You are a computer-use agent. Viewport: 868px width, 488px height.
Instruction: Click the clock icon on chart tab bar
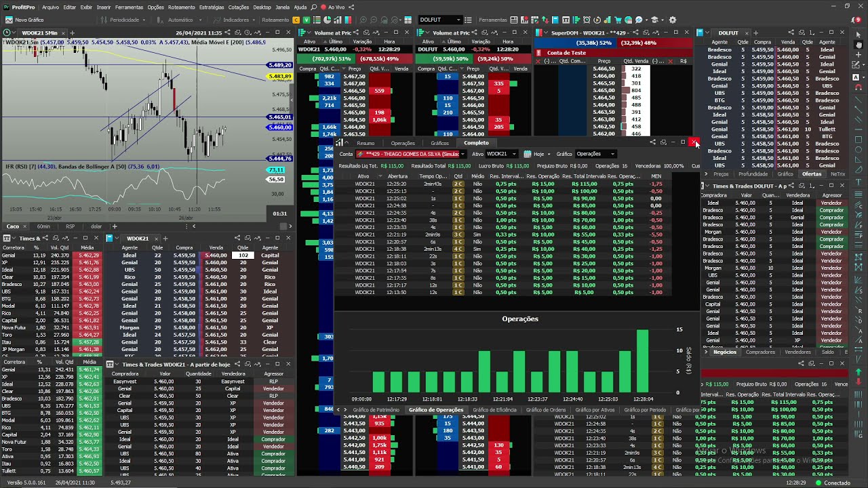pyautogui.click(x=8, y=33)
